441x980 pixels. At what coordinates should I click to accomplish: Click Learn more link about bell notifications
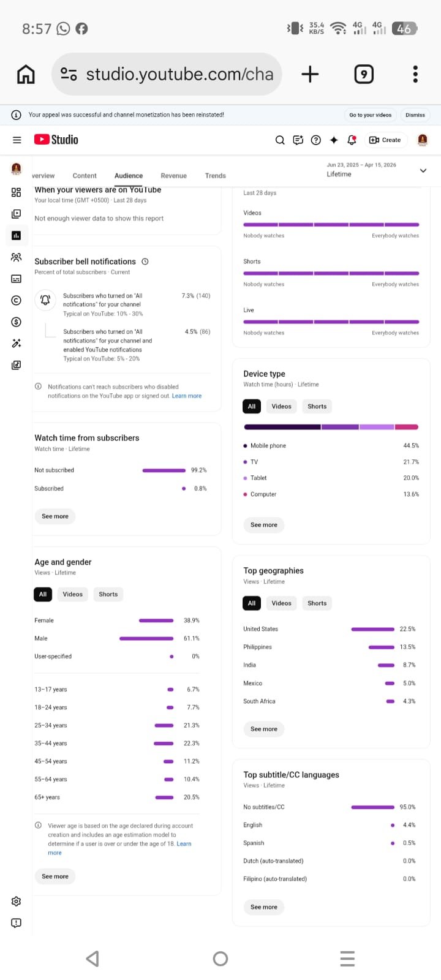pos(187,396)
